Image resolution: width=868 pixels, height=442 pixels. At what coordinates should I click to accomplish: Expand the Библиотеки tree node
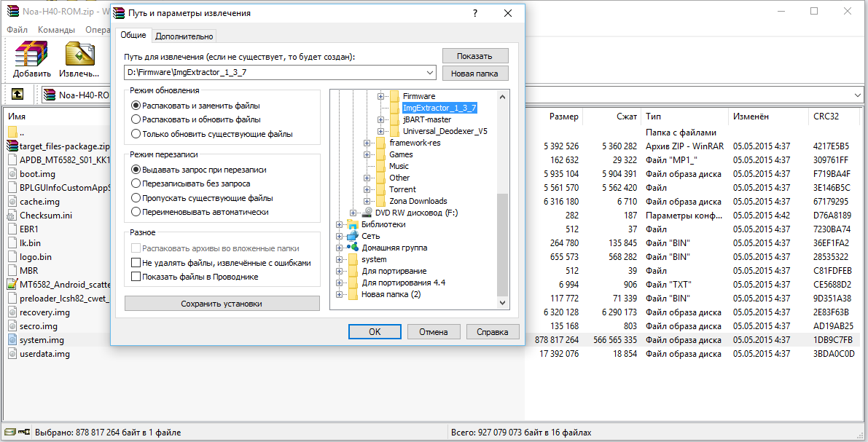point(340,224)
